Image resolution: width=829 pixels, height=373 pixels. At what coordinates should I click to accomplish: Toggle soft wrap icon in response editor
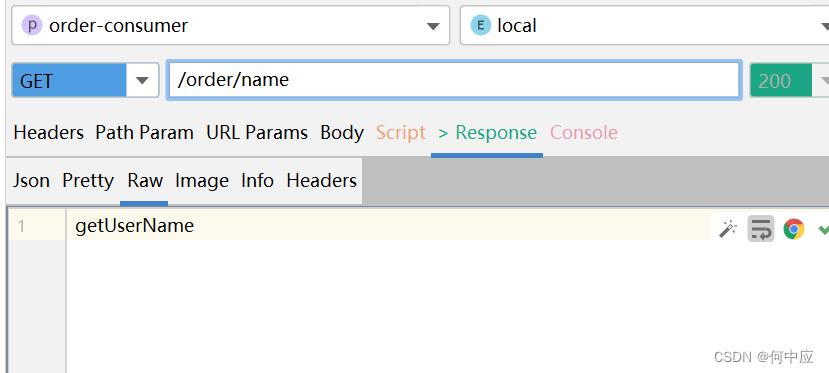tap(761, 229)
